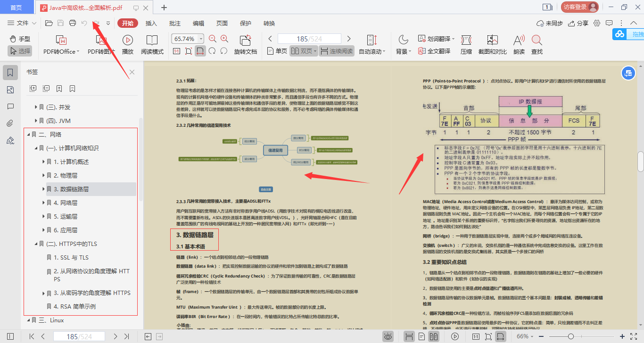Collapse the 二、网络 bookmark

click(28, 134)
